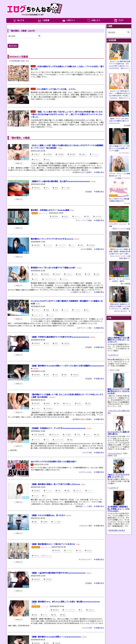Favorite the 2025/07/06 16:36 post

18,562
